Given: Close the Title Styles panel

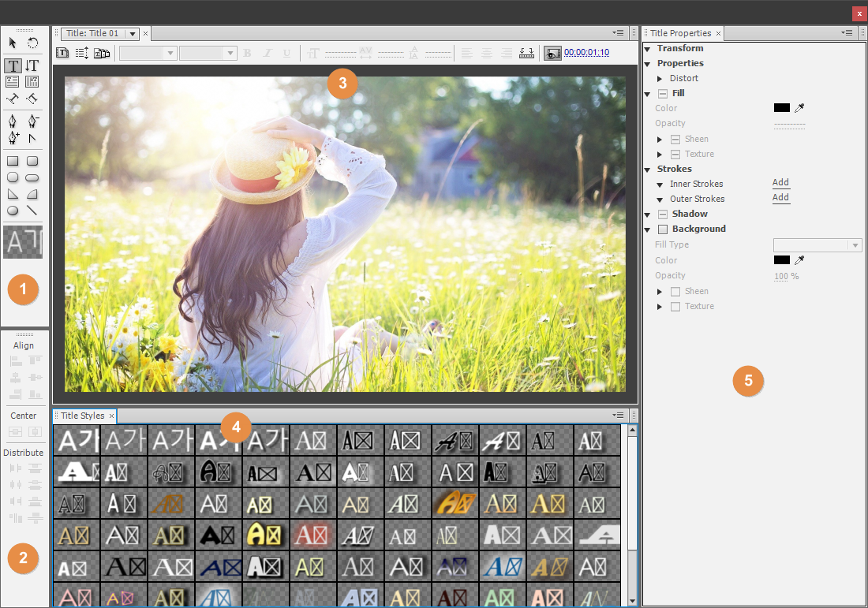Looking at the screenshot, I should (x=111, y=416).
